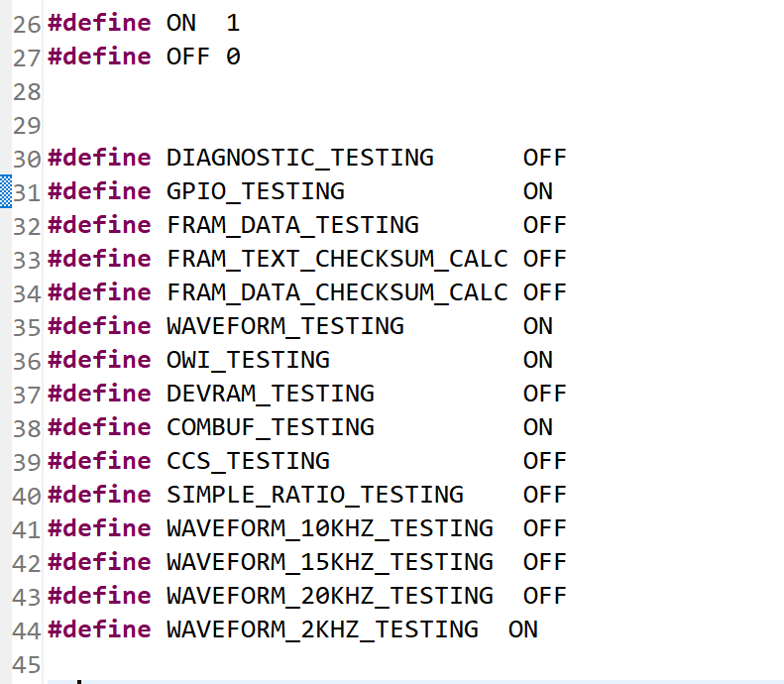This screenshot has width=784, height=684.
Task: Click the SIMPLE_RATIO_TESTING macro name
Action: coord(314,495)
